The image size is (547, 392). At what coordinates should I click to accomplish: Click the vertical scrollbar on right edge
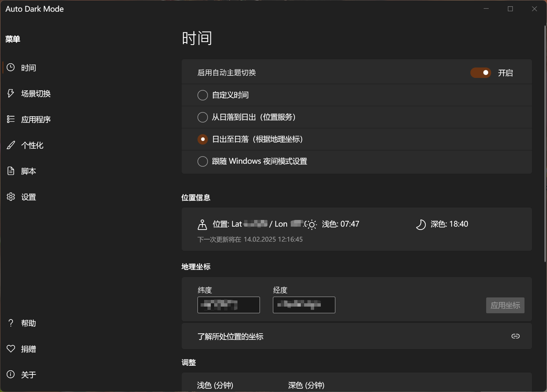click(545, 142)
